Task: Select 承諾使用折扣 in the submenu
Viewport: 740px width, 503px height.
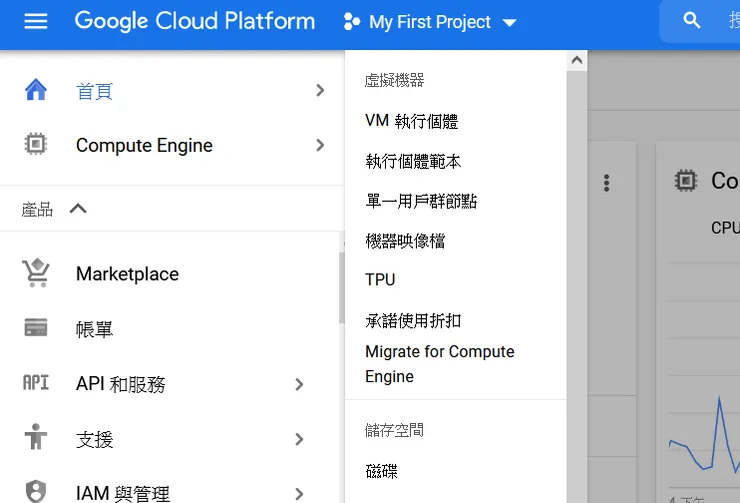Action: coord(413,321)
